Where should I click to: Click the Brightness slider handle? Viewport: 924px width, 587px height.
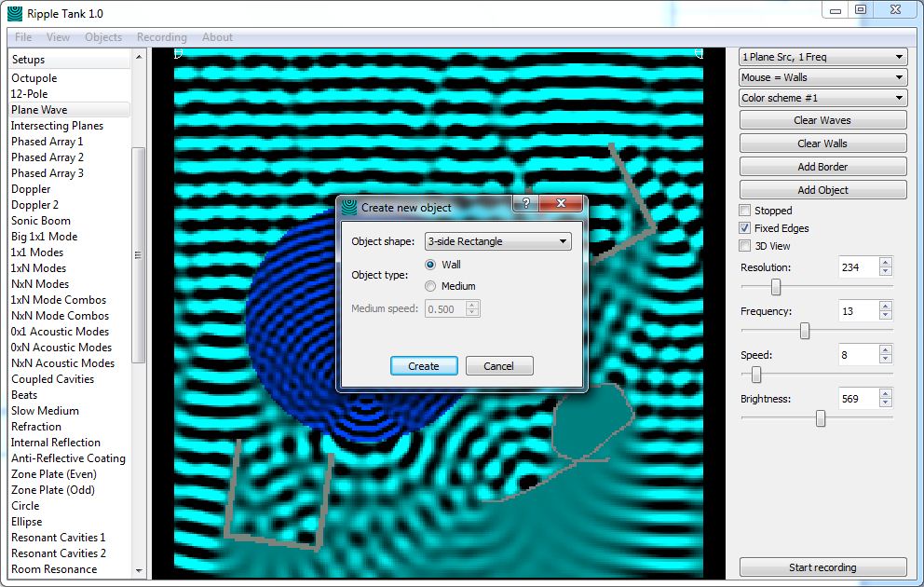coord(821,418)
